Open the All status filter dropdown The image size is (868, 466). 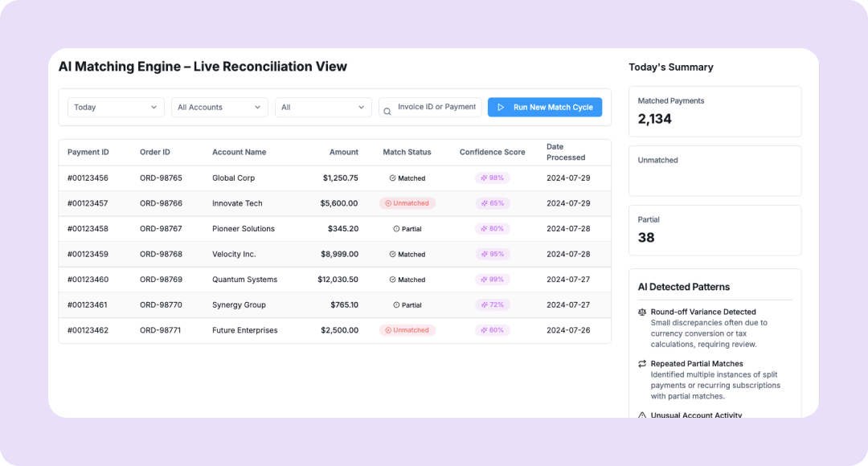[x=323, y=108]
